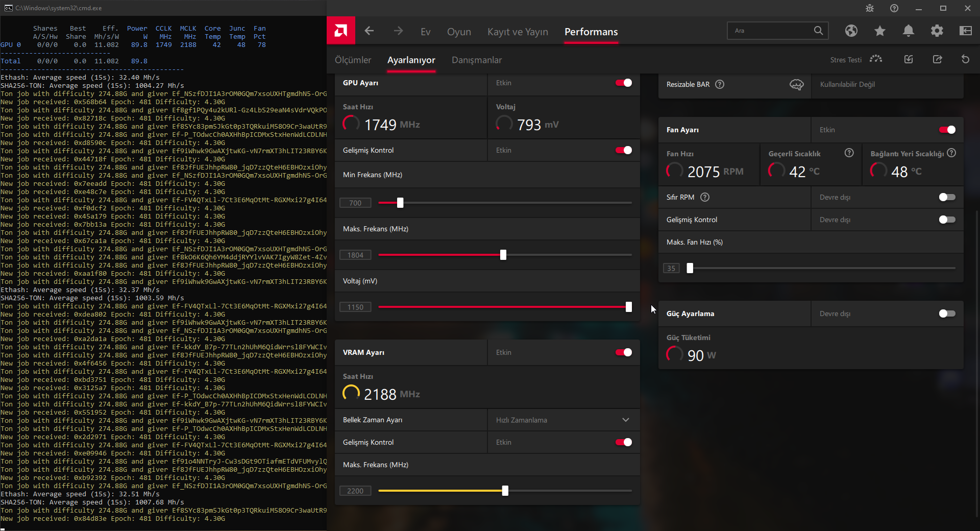The height and width of the screenshot is (531, 980).
Task: Click the fan speed reading 2075 RPM
Action: tap(716, 172)
